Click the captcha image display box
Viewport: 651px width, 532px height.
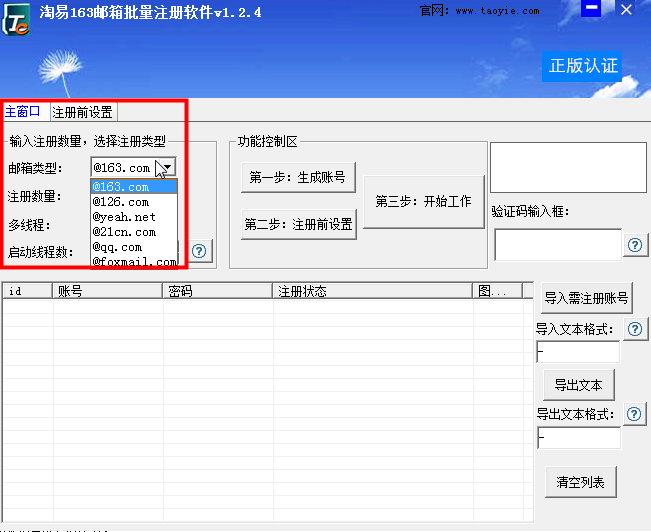(568, 167)
